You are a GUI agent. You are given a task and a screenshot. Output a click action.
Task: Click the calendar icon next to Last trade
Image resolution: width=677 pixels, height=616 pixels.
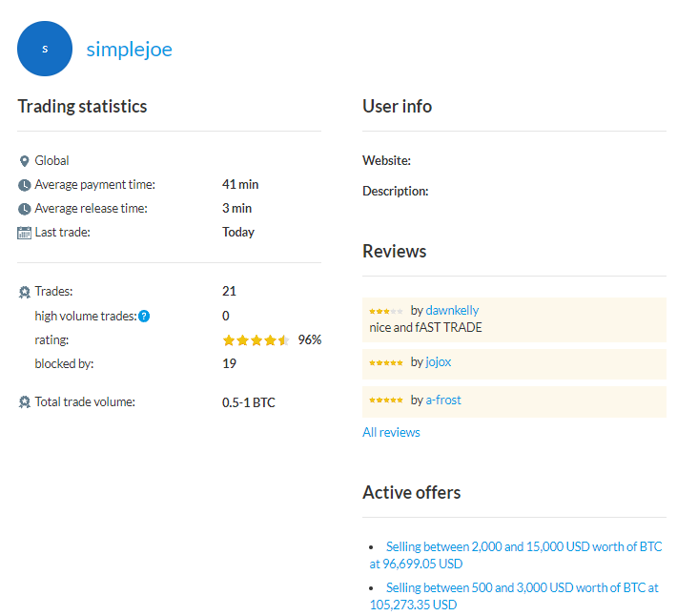[x=24, y=233]
